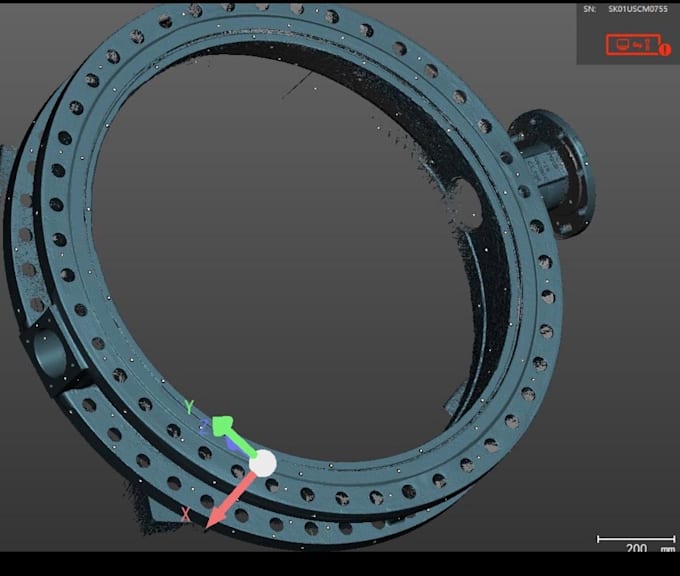The image size is (680, 576).
Task: Click the blue Z axis label
Action: pyautogui.click(x=204, y=426)
